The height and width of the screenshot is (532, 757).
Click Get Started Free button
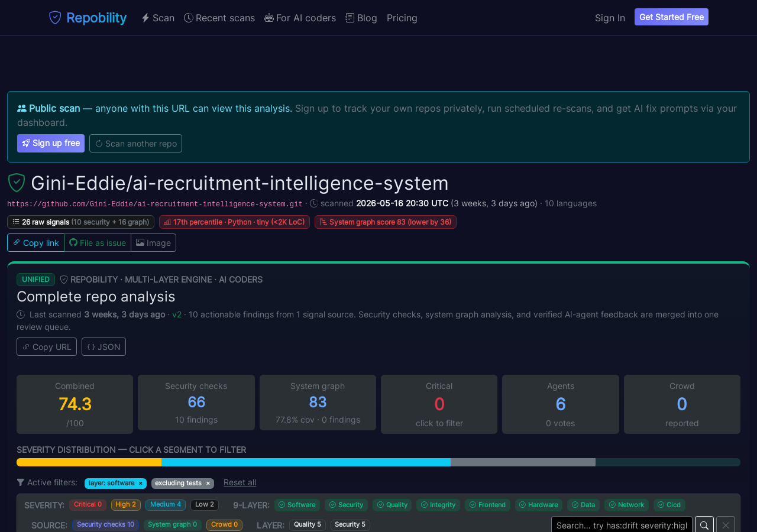pos(671,17)
